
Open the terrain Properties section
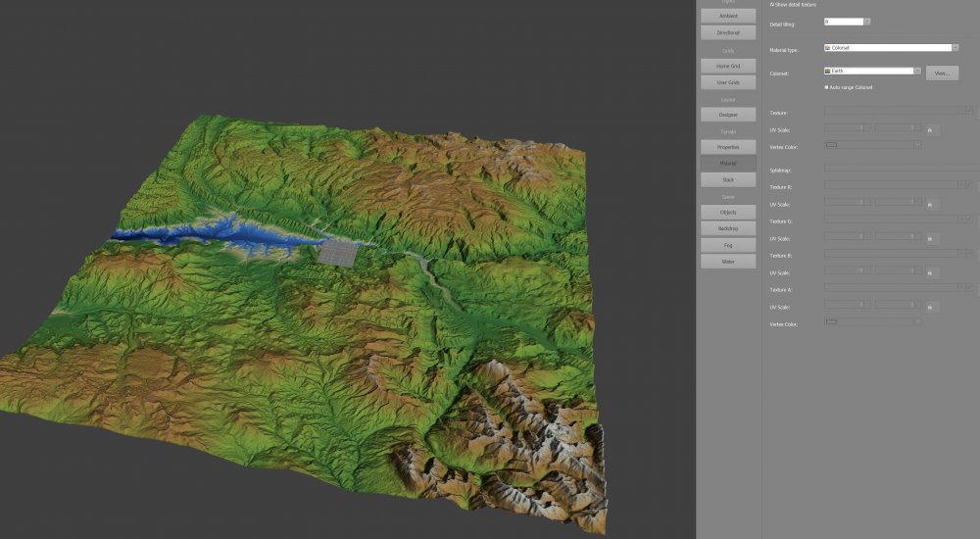(728, 147)
